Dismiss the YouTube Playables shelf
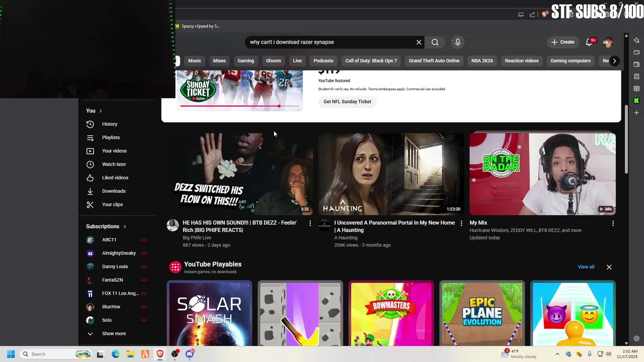644x362 pixels. (609, 267)
